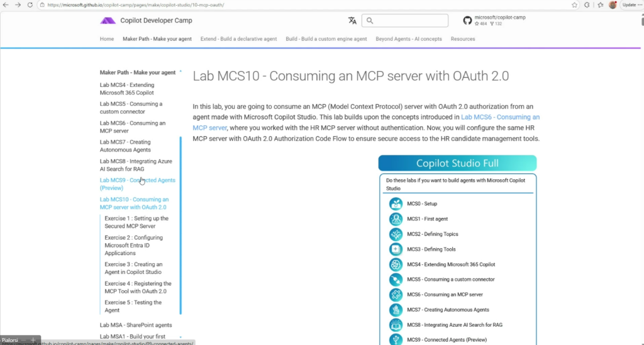Screen dimensions: 644x345
Task: Click the page vertical scrollbar thumb
Action: (642, 21)
